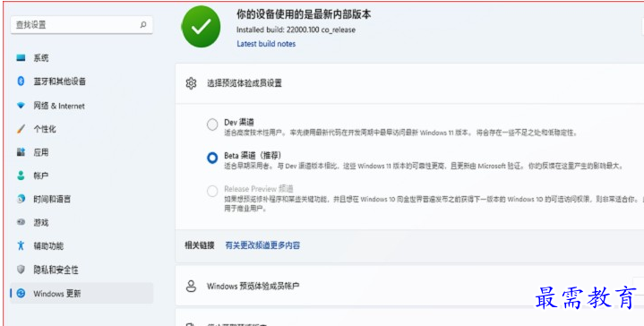Click the Privacy shield icon

21,270
